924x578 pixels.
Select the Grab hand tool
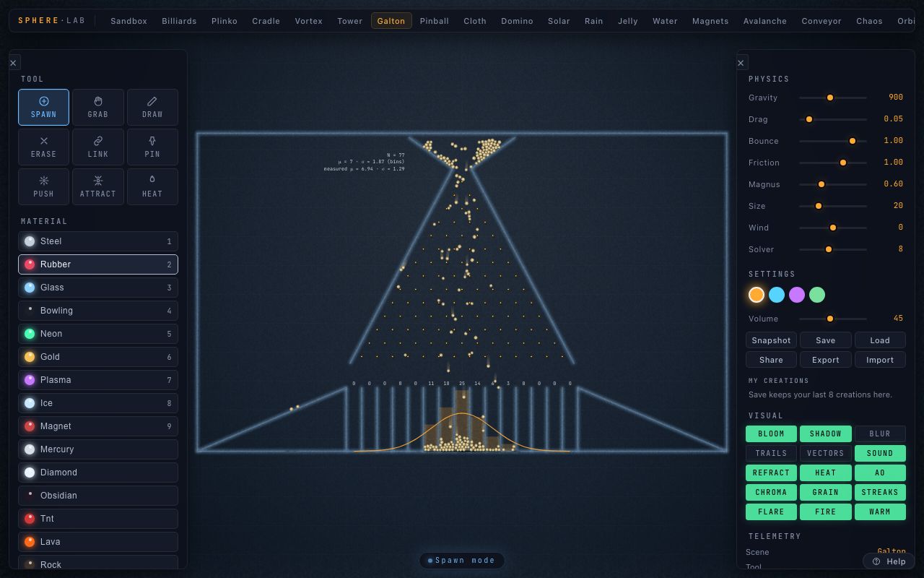98,107
